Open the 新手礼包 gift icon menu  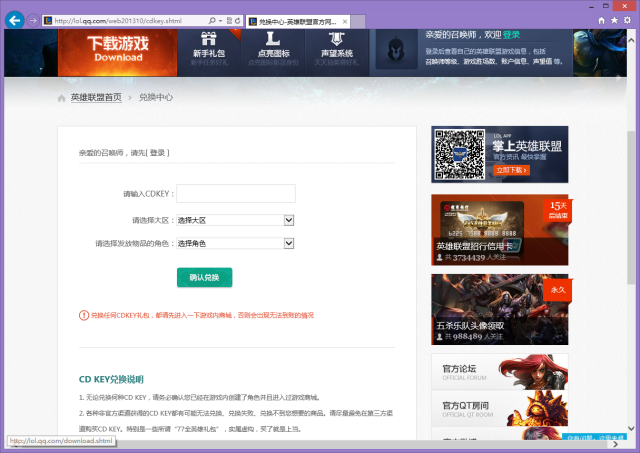(x=209, y=49)
